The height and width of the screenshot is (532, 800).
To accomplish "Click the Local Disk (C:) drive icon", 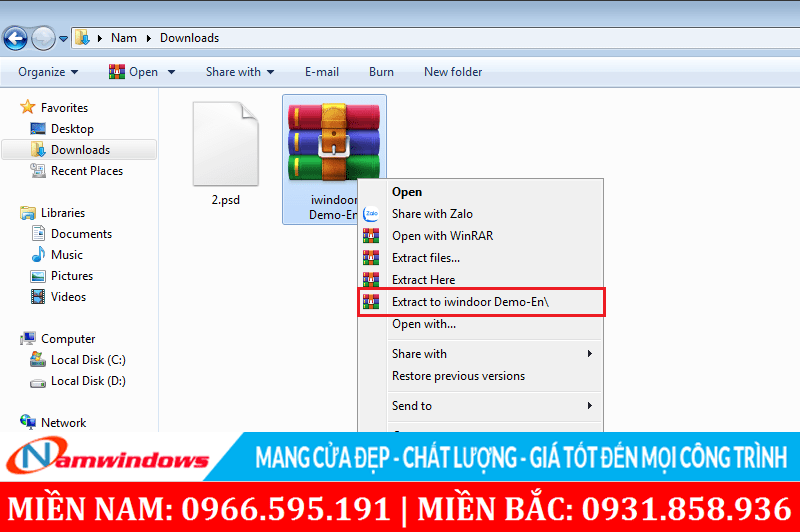I will 38,359.
